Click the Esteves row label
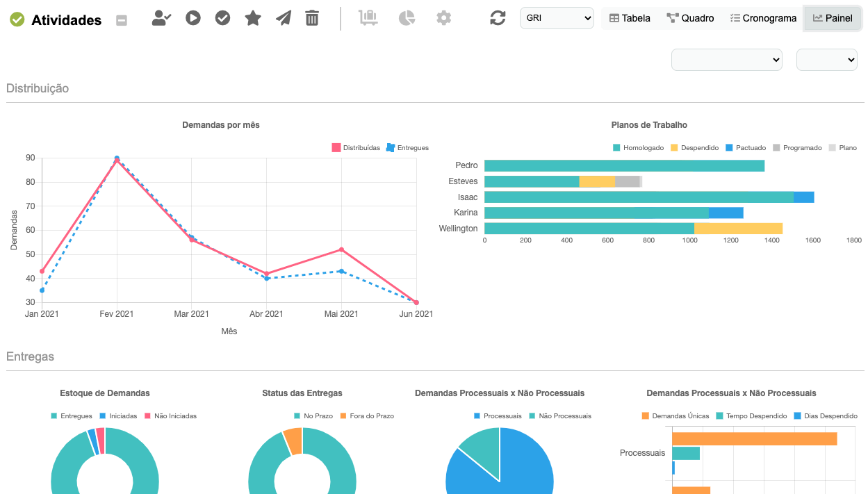The height and width of the screenshot is (494, 868). [x=464, y=181]
